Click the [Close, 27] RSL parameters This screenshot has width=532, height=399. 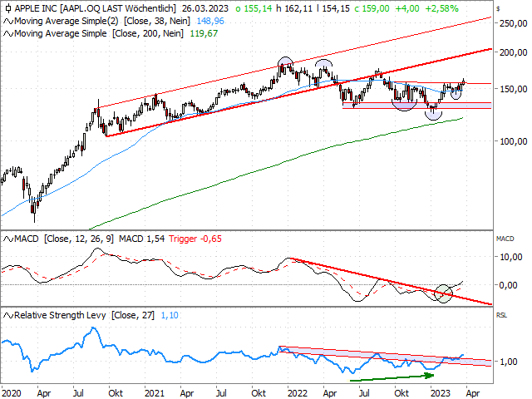coord(133,315)
